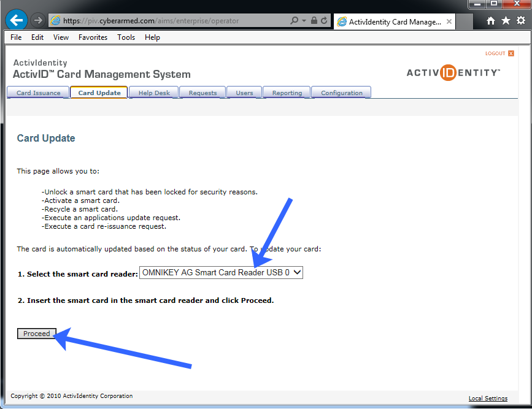The width and height of the screenshot is (532, 409).
Task: Click the Proceed button
Action: click(37, 334)
